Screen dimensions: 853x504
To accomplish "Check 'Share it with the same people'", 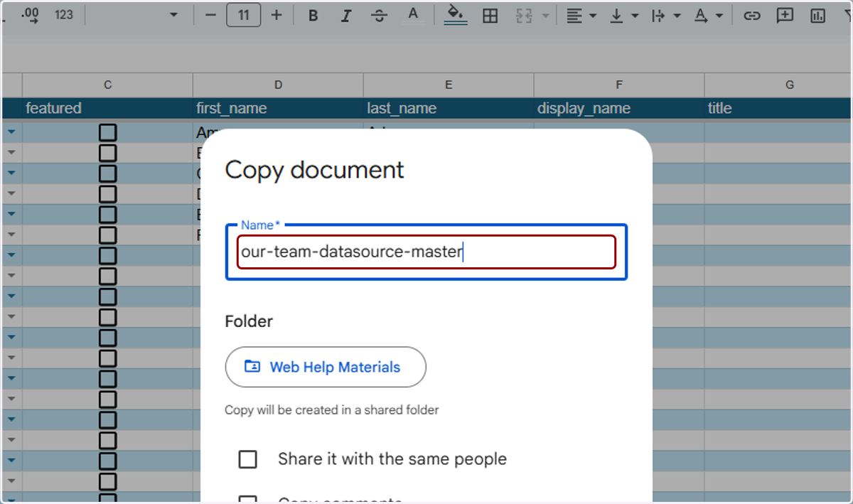I will 247,459.
